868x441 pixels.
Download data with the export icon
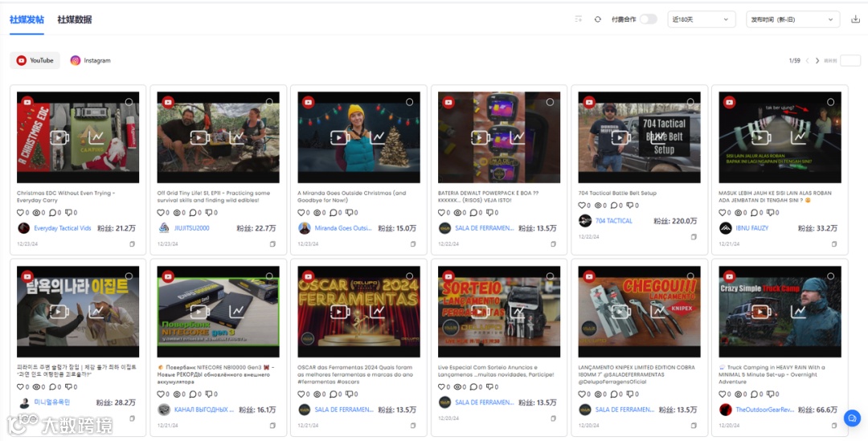click(855, 19)
